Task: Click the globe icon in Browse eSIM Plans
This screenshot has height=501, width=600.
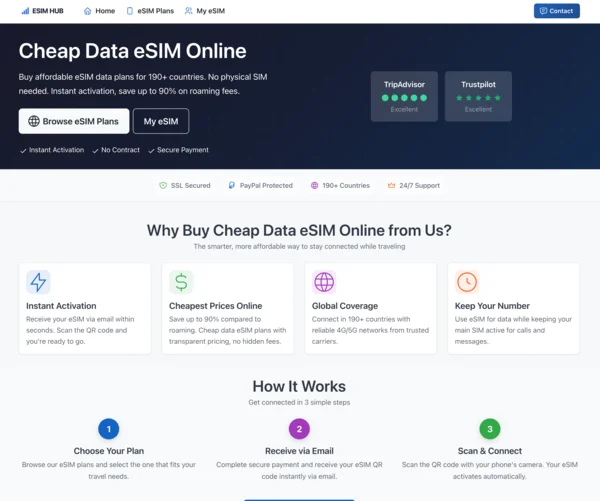Action: click(34, 121)
